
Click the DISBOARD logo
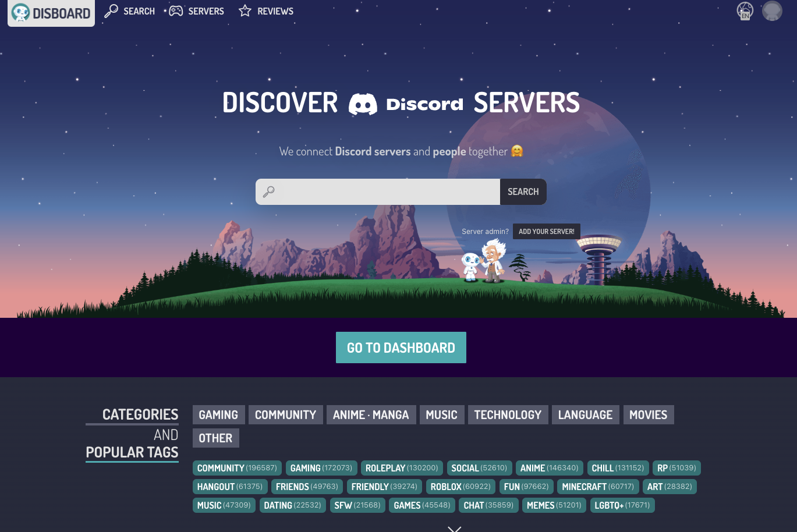coord(51,13)
